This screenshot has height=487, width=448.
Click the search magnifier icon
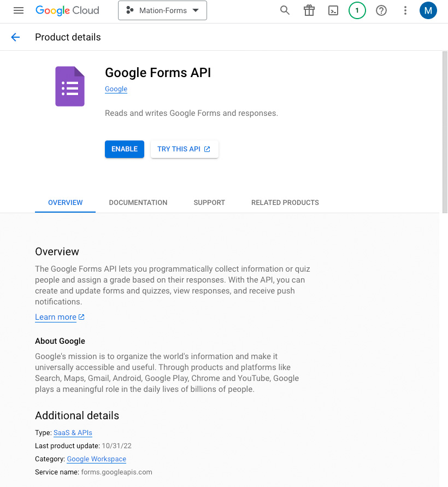point(285,10)
